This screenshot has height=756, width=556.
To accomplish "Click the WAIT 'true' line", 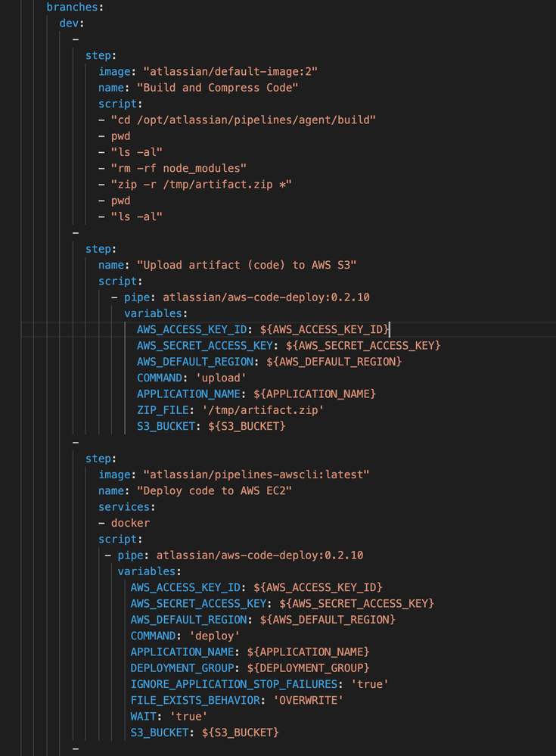I will click(x=169, y=716).
